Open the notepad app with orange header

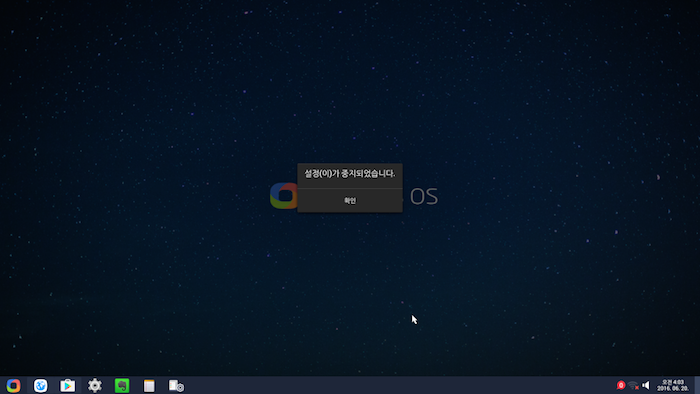149,386
